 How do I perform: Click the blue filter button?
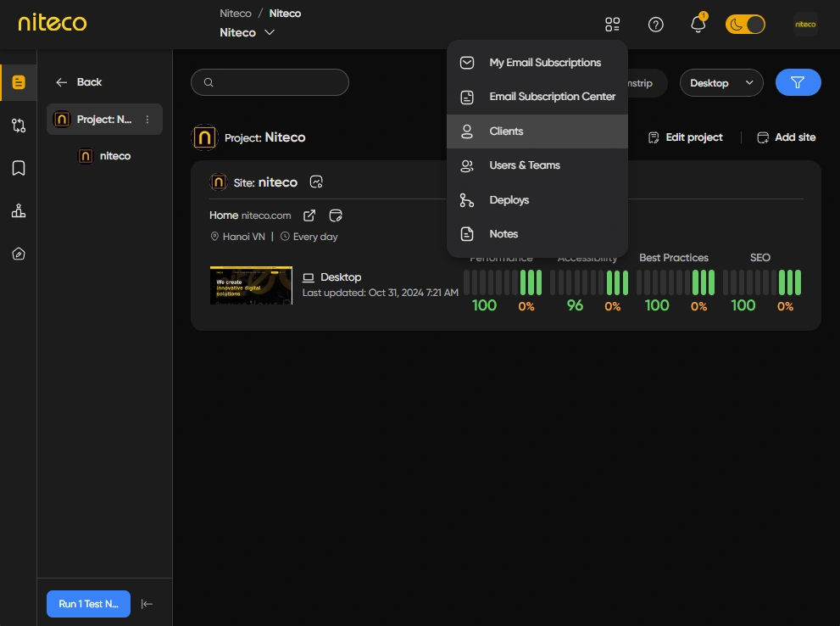click(798, 82)
